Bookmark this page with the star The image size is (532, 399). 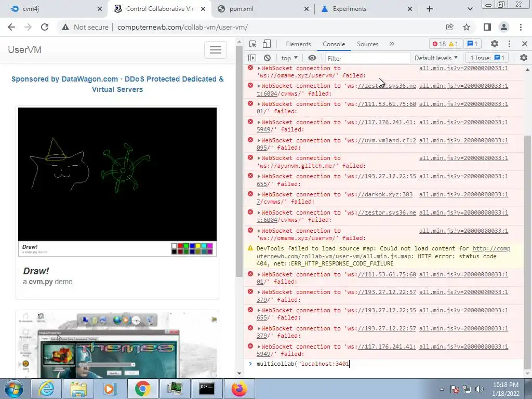click(x=467, y=27)
